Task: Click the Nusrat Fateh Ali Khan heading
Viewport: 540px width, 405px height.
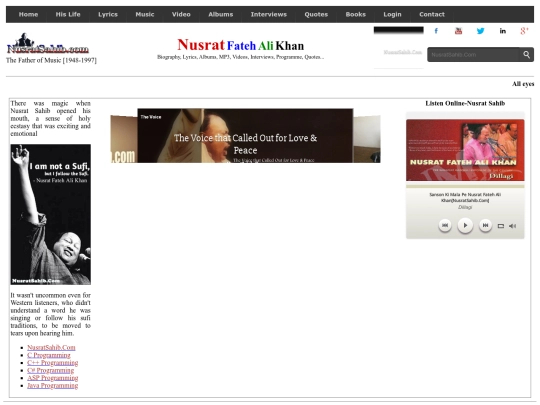Action: point(240,45)
